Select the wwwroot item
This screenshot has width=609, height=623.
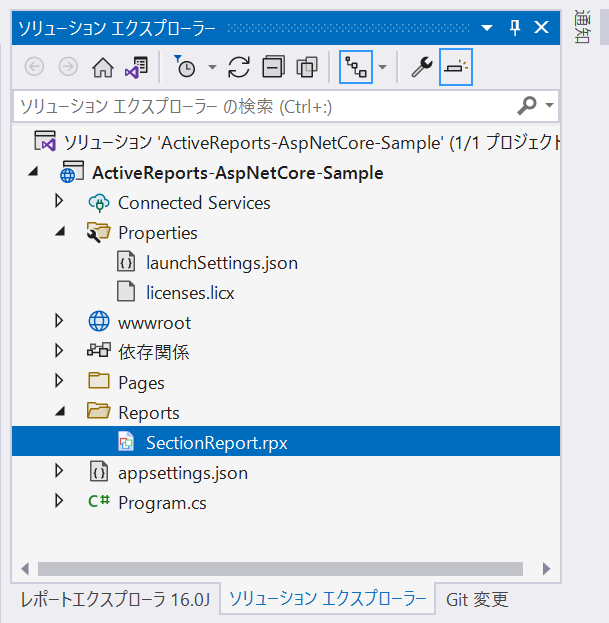click(x=154, y=323)
